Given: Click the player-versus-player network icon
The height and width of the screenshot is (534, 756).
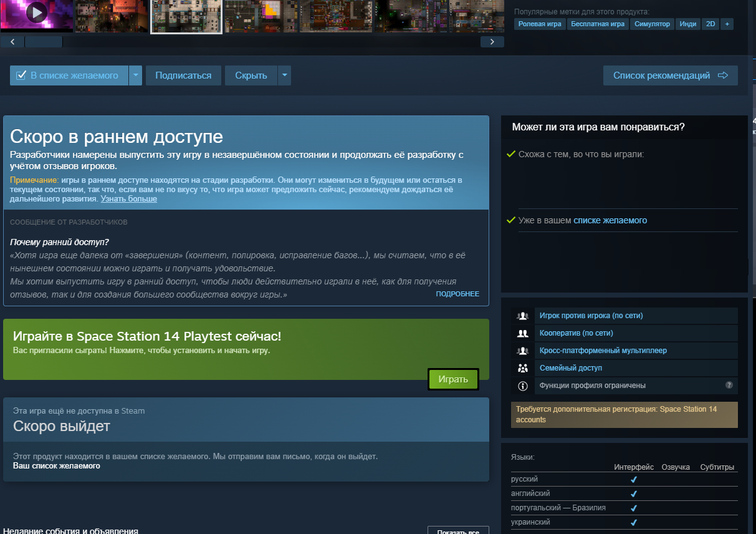Looking at the screenshot, I should click(x=523, y=316).
